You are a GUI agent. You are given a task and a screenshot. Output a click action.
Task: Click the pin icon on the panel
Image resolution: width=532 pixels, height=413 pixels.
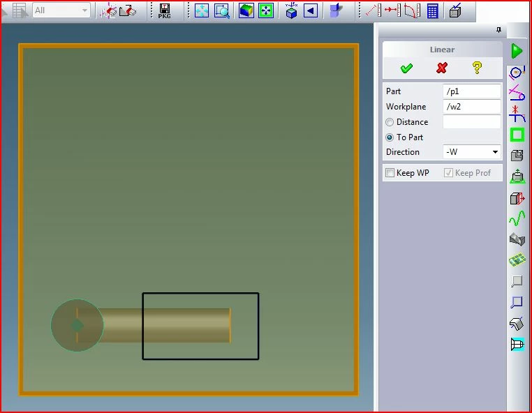(x=498, y=30)
